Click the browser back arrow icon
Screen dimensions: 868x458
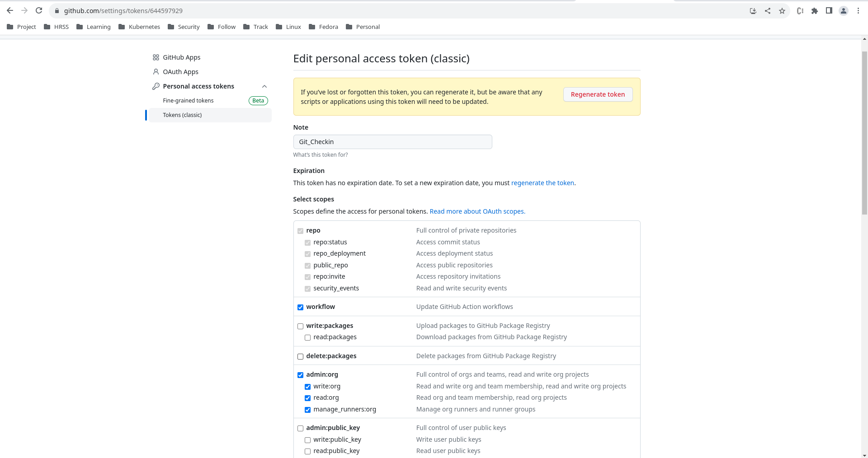pos(10,11)
